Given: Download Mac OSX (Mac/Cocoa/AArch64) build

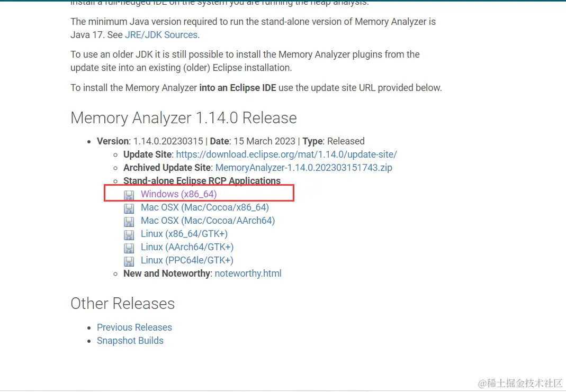Looking at the screenshot, I should point(208,221).
